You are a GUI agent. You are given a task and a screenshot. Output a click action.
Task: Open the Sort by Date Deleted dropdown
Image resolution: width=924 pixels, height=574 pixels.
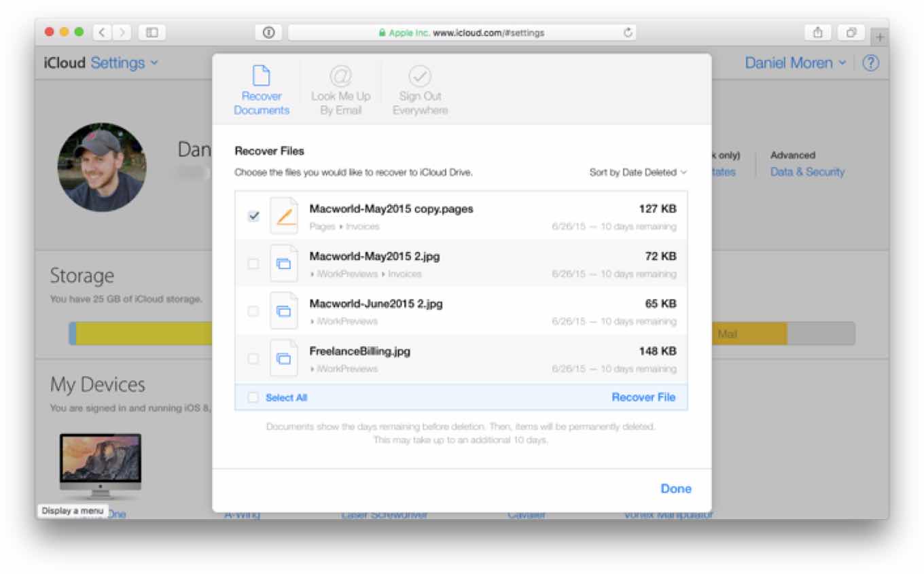[638, 173]
